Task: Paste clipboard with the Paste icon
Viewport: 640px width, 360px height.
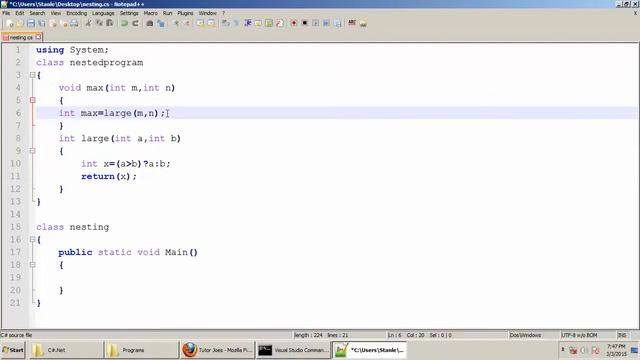Action: [x=110, y=23]
